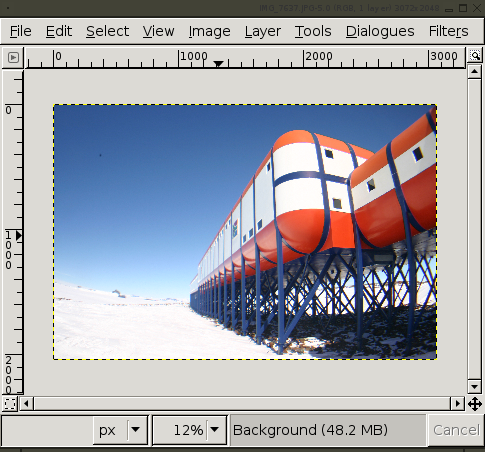Open the Layer menu
The width and height of the screenshot is (485, 452).
point(263,31)
